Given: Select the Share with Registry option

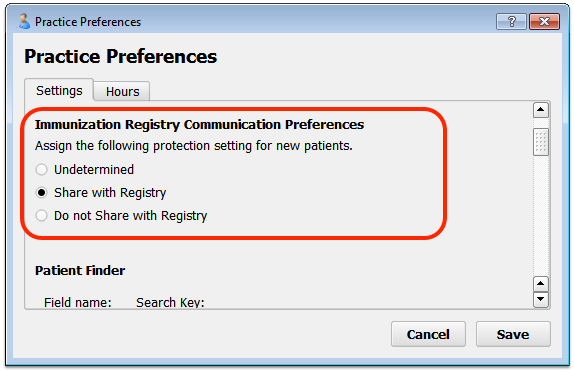Looking at the screenshot, I should [x=41, y=193].
